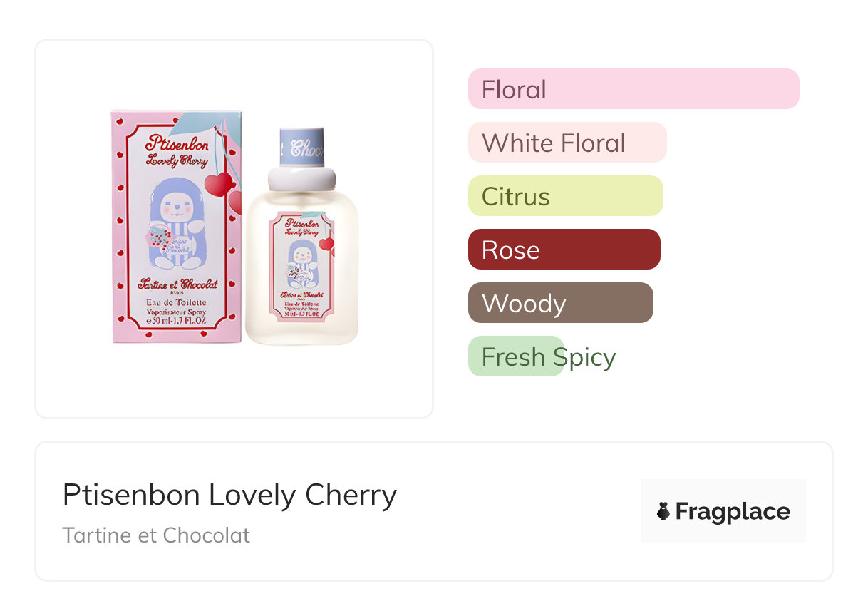Screen dimensions: 868x616
Task: Pick the dark red Rose accord bar
Action: [x=564, y=250]
